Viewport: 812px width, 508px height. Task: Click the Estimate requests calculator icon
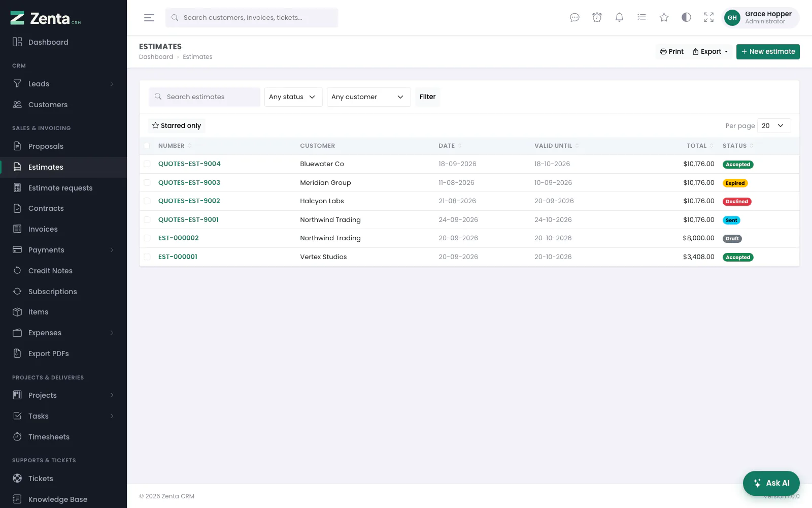click(17, 188)
